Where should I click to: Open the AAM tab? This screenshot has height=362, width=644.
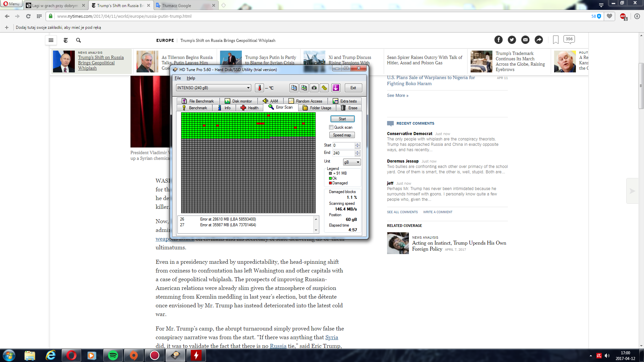pyautogui.click(x=270, y=101)
